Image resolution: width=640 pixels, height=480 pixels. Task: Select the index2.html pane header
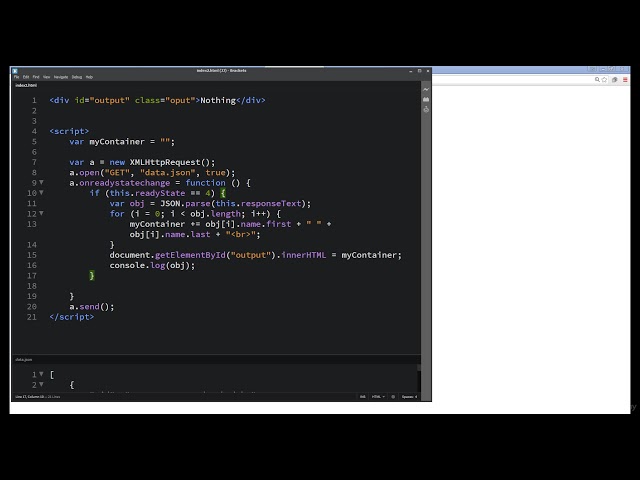[x=26, y=85]
